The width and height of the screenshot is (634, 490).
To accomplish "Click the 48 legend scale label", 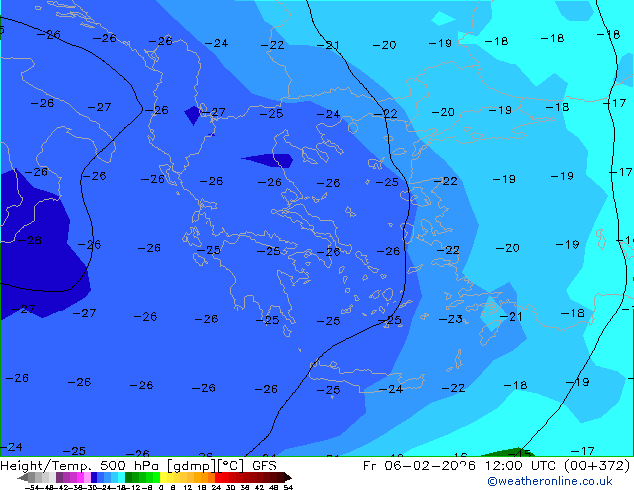I will click(x=274, y=488).
